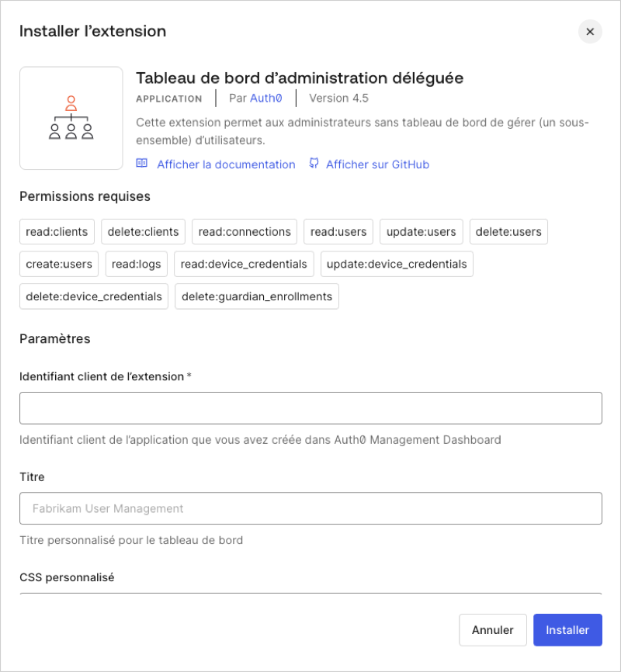Select the create:users permission chip
The image size is (621, 672).
(58, 264)
